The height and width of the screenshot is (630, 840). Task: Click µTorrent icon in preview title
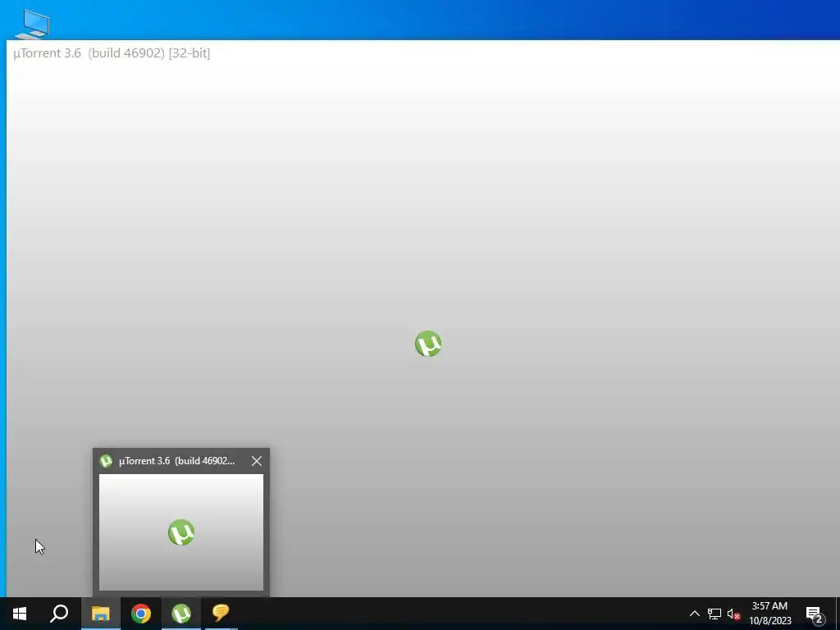(106, 461)
